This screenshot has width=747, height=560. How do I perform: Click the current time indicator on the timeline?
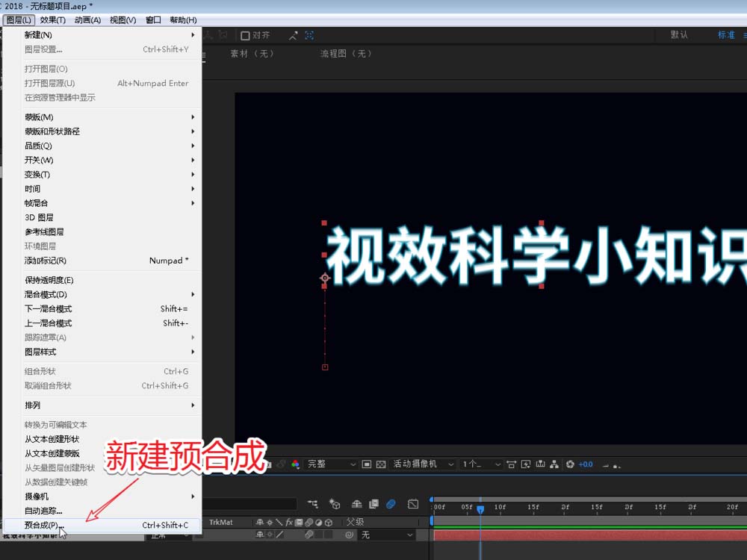480,507
